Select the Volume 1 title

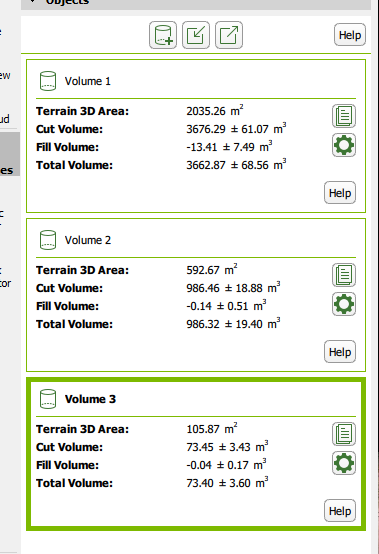[88, 81]
